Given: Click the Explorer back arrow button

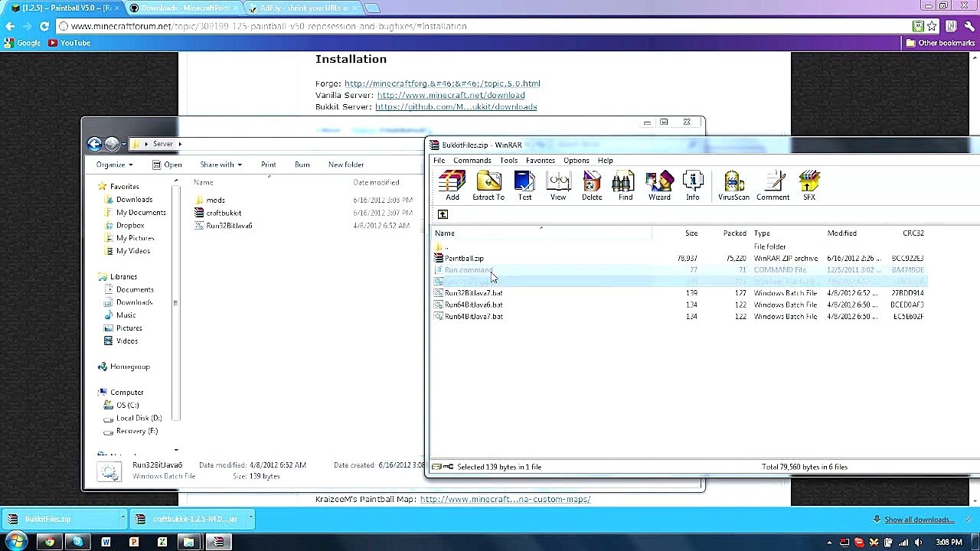Looking at the screenshot, I should 94,144.
